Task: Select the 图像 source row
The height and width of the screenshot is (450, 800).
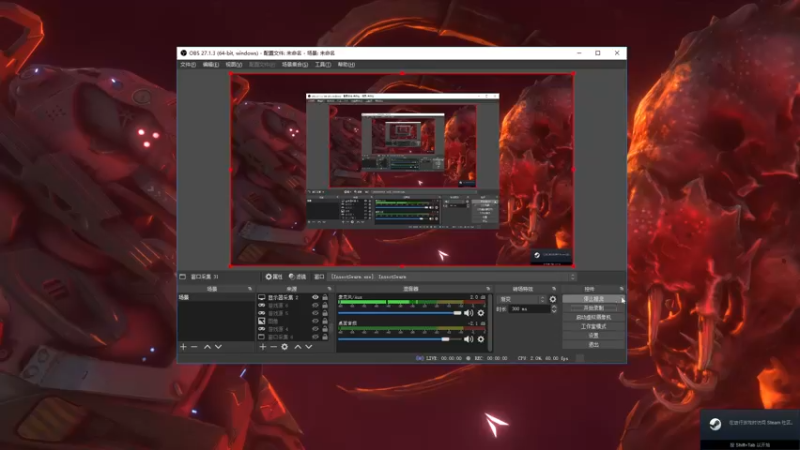Action: [x=293, y=321]
